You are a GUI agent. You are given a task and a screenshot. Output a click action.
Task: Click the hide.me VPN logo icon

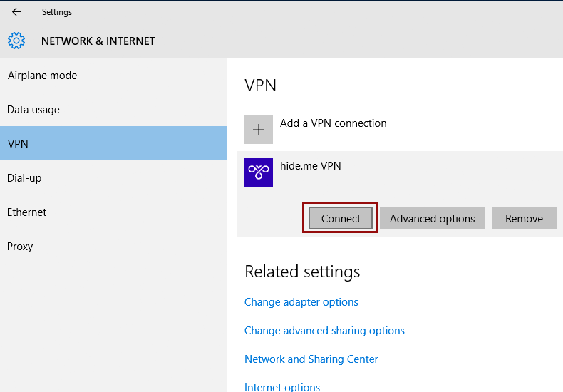[259, 172]
